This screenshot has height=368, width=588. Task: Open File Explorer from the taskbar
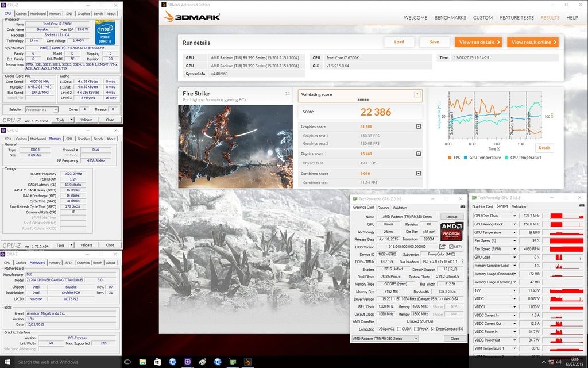pos(142,362)
